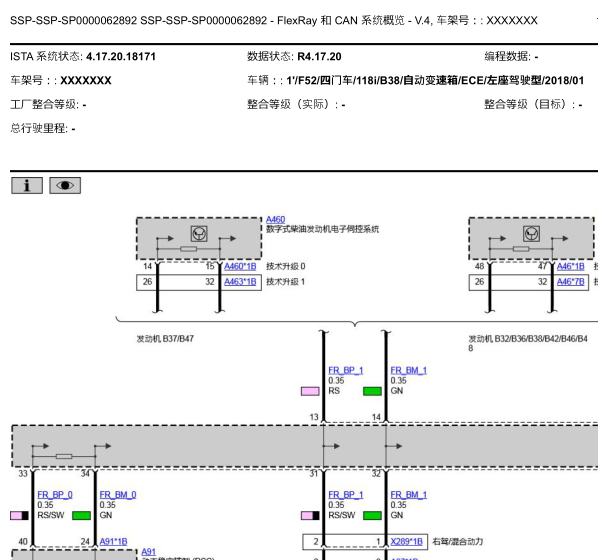Select the vehicle description '1'/F52/四门车/118i...'
This screenshot has height=560, width=598.
pos(435,80)
